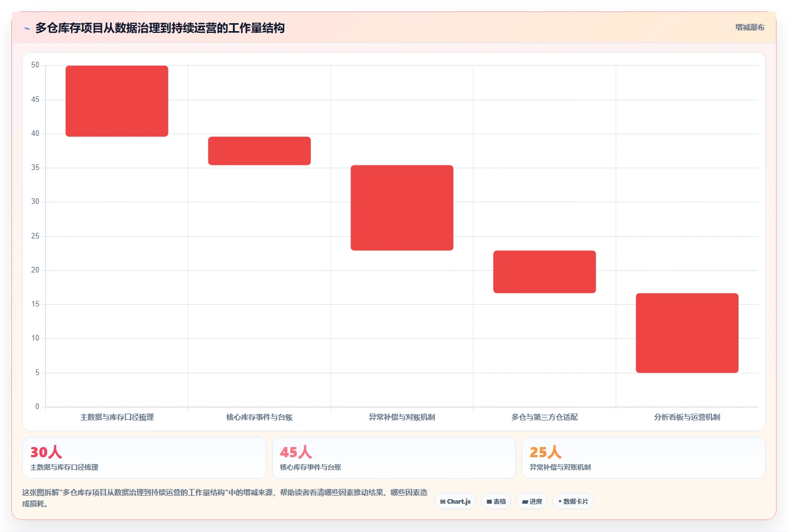
Task: Select the 进度 tag chip
Action: coord(532,501)
